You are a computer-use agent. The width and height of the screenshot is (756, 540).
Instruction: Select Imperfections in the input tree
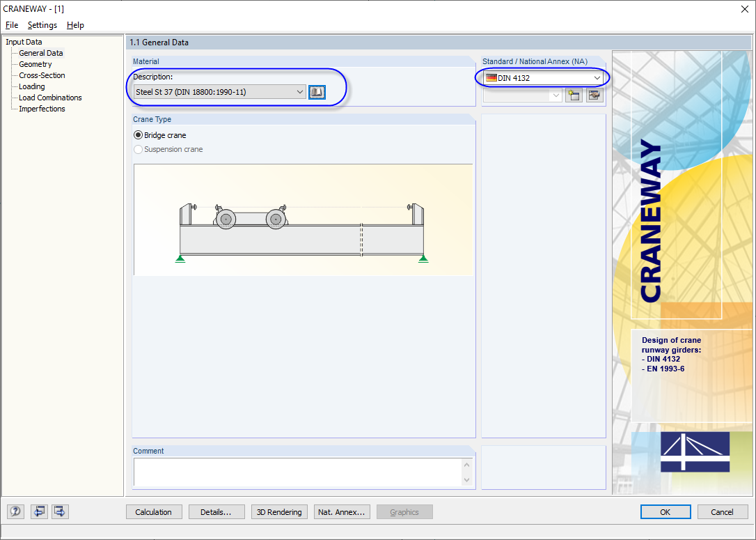tap(42, 109)
